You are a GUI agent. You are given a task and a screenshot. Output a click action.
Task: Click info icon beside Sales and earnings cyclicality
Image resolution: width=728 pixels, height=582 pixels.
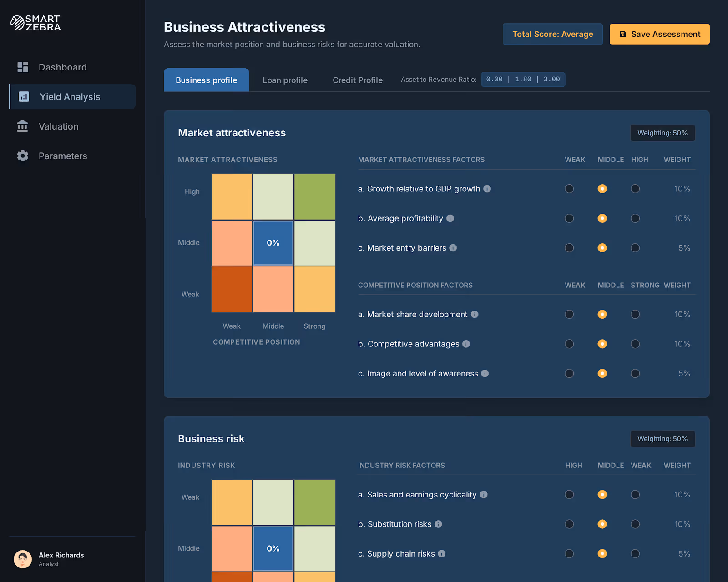tap(484, 494)
